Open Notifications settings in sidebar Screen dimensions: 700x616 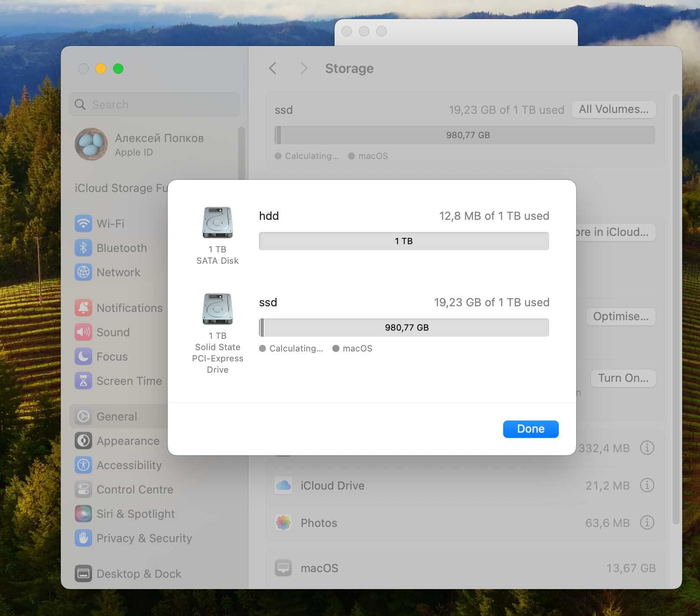[118, 308]
